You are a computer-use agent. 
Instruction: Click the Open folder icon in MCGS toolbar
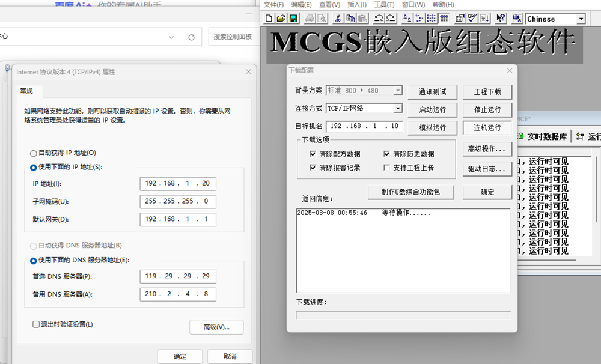(x=281, y=19)
